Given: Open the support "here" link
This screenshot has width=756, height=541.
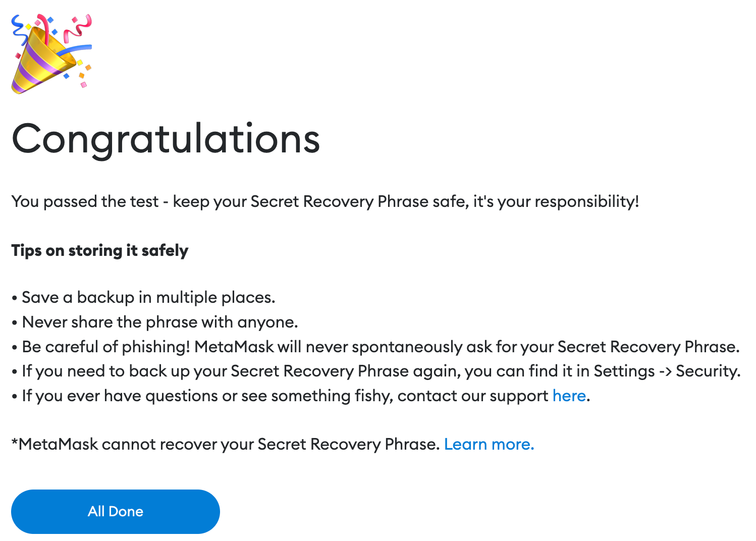Looking at the screenshot, I should click(569, 396).
